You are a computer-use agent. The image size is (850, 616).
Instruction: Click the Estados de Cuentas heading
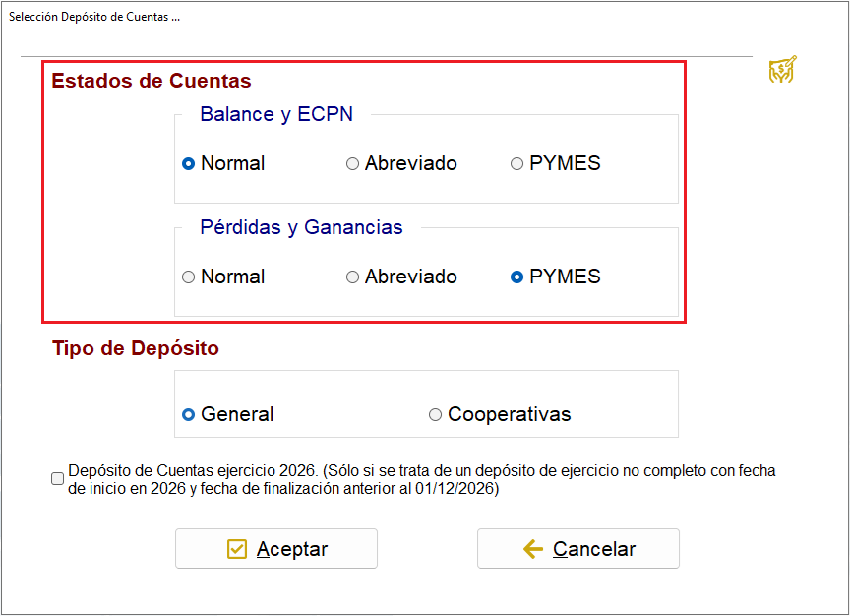click(152, 81)
